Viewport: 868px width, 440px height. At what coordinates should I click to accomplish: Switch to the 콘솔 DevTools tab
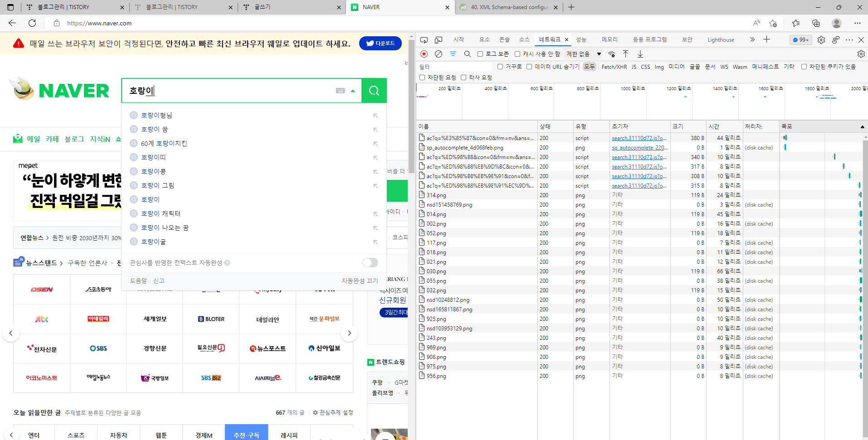point(504,40)
